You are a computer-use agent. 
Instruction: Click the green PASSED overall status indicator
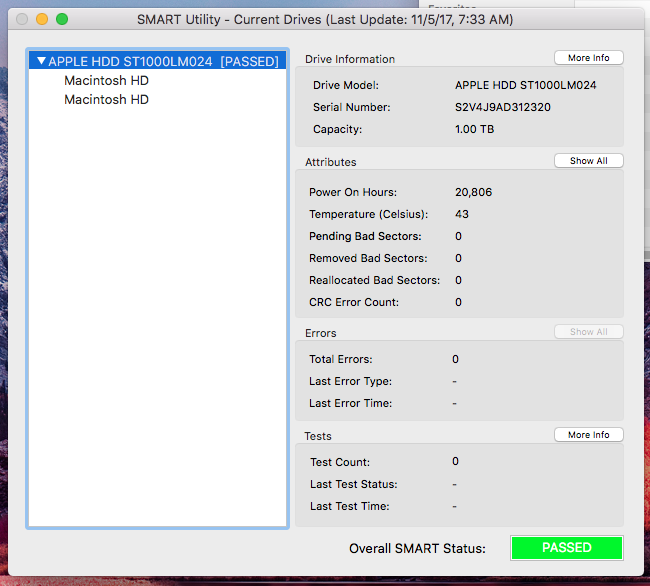tap(567, 548)
